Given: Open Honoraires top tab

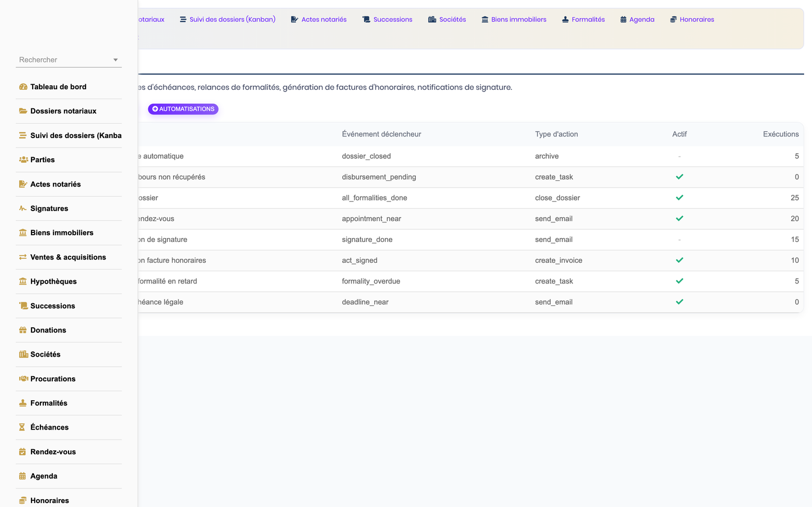Looking at the screenshot, I should point(692,20).
